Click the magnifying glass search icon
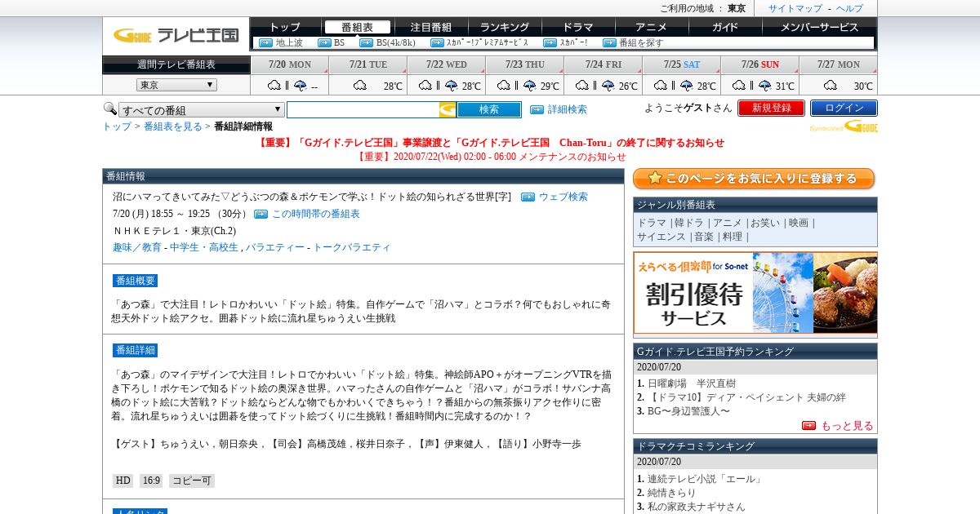980x514 pixels. 109,109
